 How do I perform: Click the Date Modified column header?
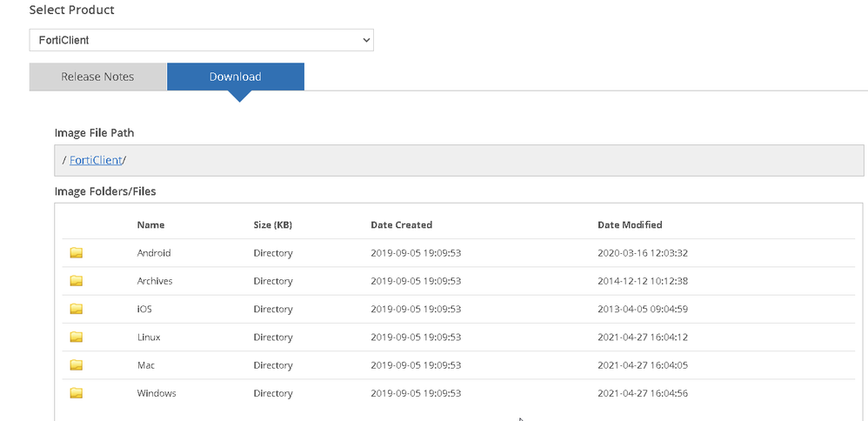point(630,224)
